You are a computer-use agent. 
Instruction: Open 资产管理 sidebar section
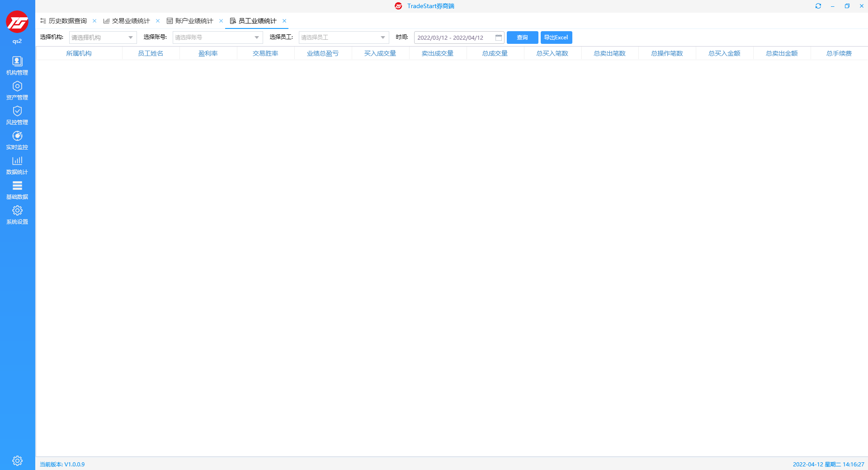17,90
